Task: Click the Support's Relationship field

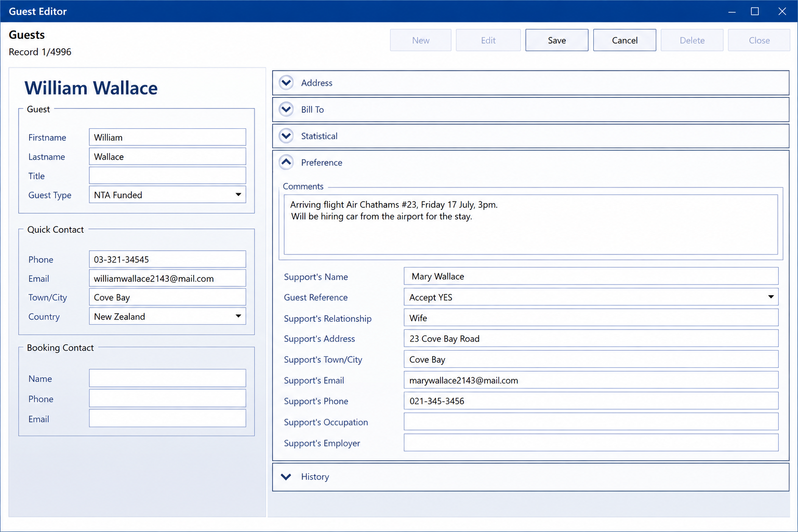Action: point(591,317)
